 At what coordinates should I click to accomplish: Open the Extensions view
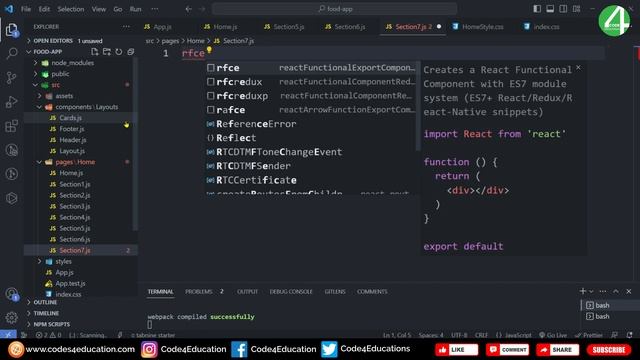tap(11, 126)
